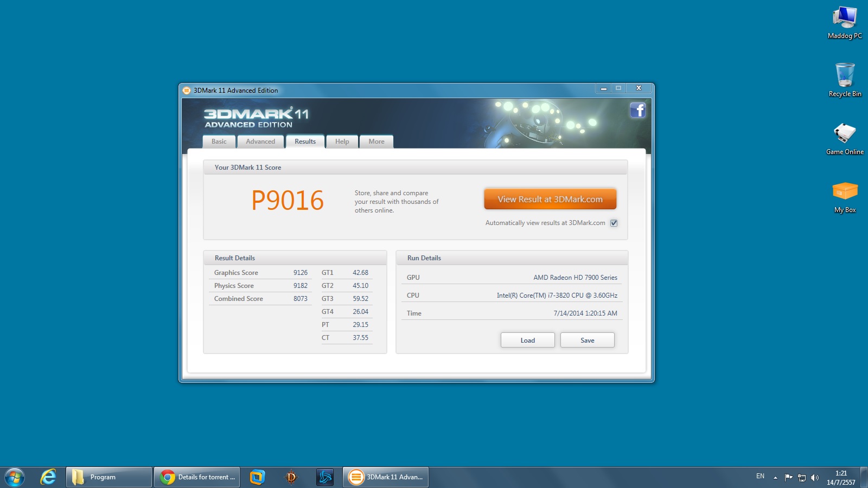Screen dimensions: 868x488
Task: Click the 'Graphics Score' label
Action: click(236, 273)
